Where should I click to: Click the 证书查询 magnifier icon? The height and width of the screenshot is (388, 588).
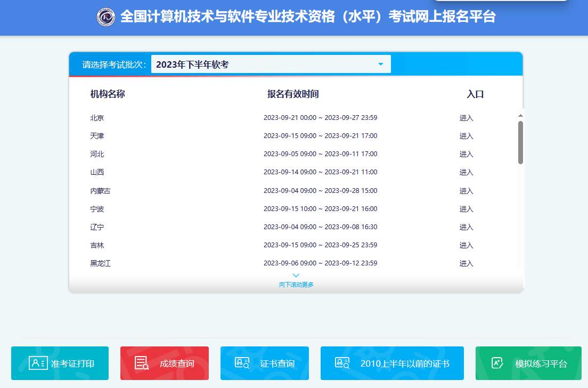click(242, 363)
